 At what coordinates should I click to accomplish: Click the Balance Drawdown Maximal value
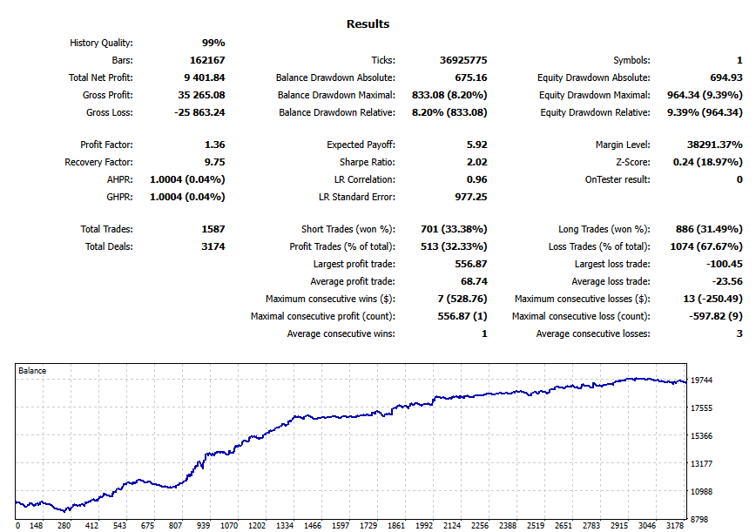(449, 95)
